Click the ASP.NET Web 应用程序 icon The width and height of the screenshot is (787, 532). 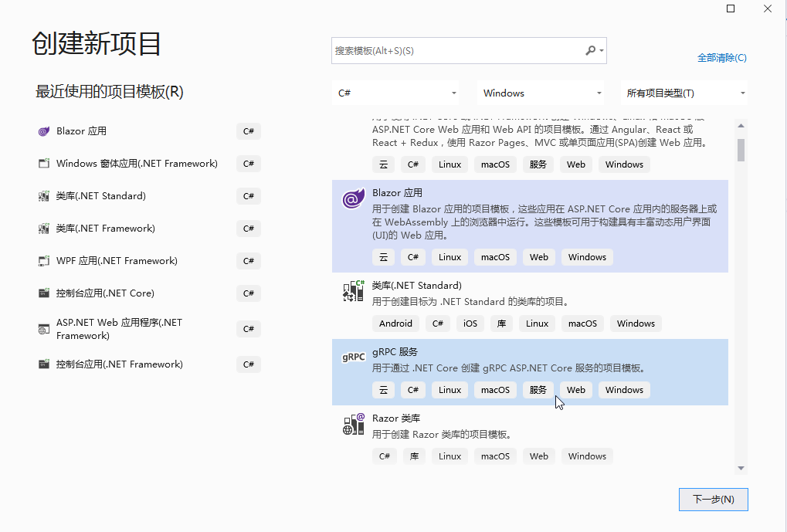(x=43, y=328)
